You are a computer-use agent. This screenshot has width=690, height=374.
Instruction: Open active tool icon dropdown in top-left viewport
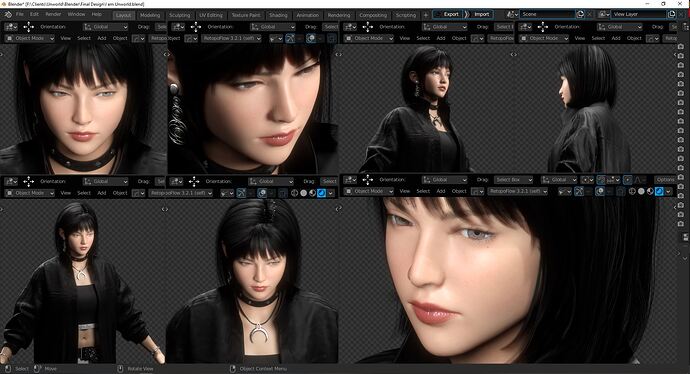(11, 27)
